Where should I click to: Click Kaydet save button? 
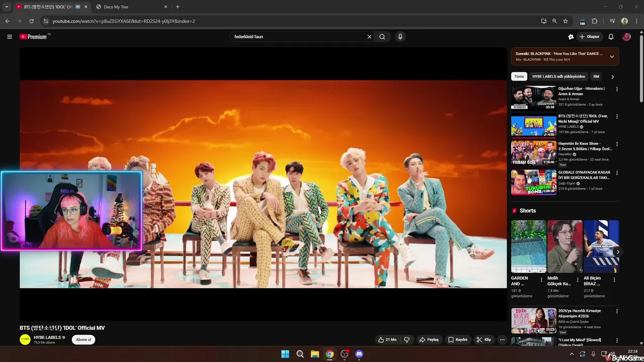(458, 340)
